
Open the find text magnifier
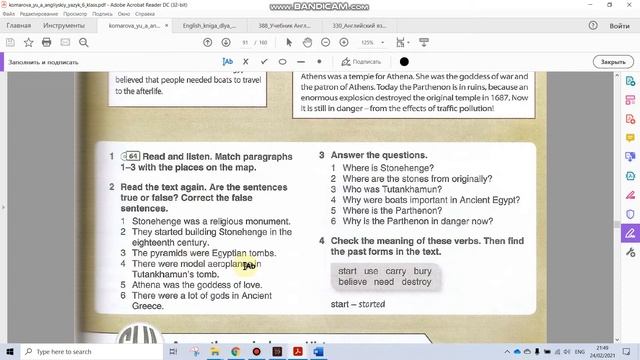pyautogui.click(x=84, y=42)
